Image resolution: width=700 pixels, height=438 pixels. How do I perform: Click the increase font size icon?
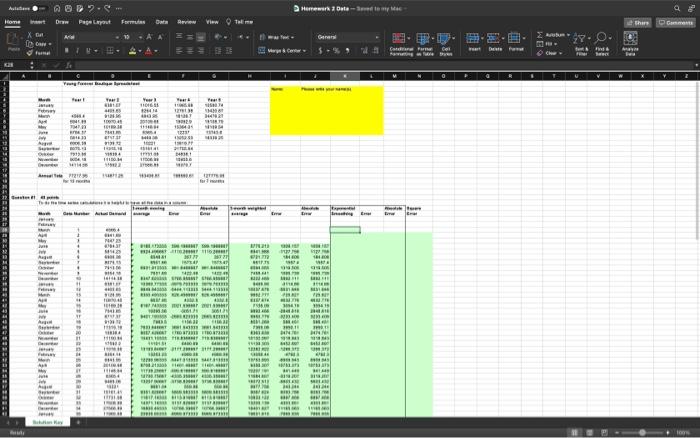coord(150,38)
